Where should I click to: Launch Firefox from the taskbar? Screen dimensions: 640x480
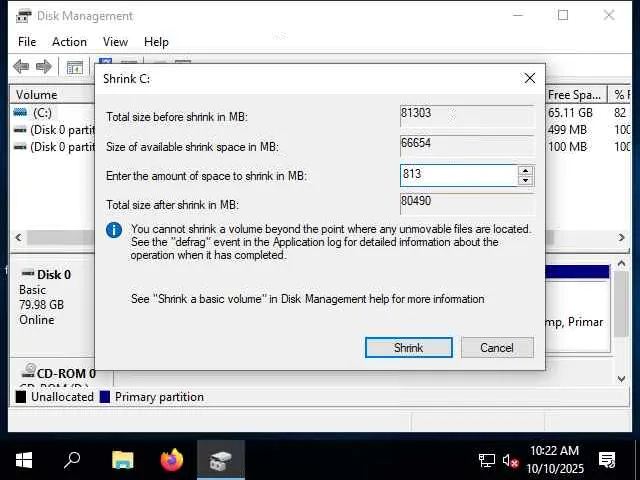[172, 460]
